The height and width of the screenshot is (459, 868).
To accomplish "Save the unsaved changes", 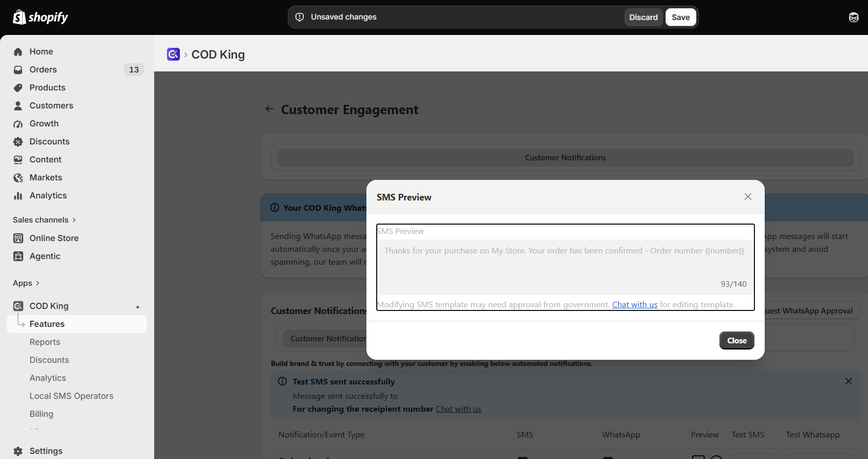I will click(x=681, y=17).
